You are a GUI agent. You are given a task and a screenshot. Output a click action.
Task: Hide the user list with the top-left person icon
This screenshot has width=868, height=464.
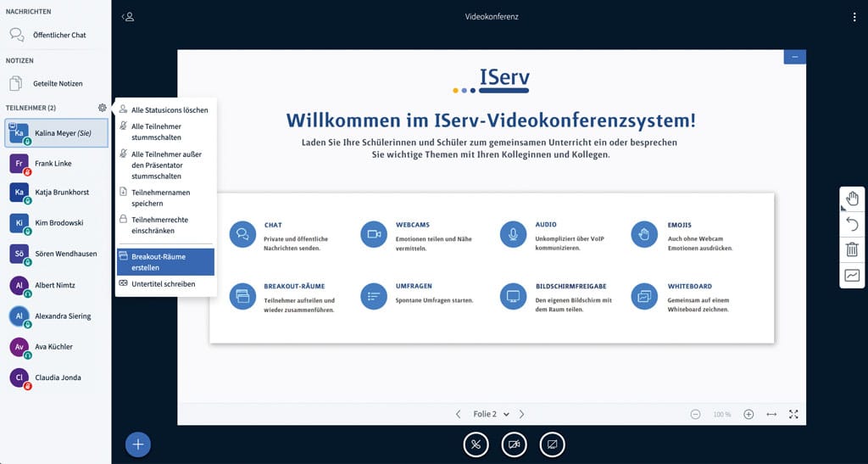coord(128,17)
